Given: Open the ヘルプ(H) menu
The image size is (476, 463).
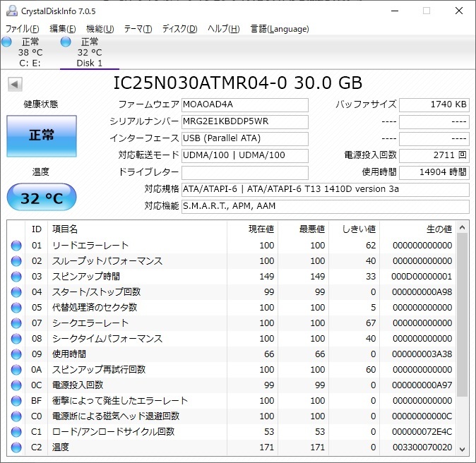Looking at the screenshot, I should pos(224,29).
